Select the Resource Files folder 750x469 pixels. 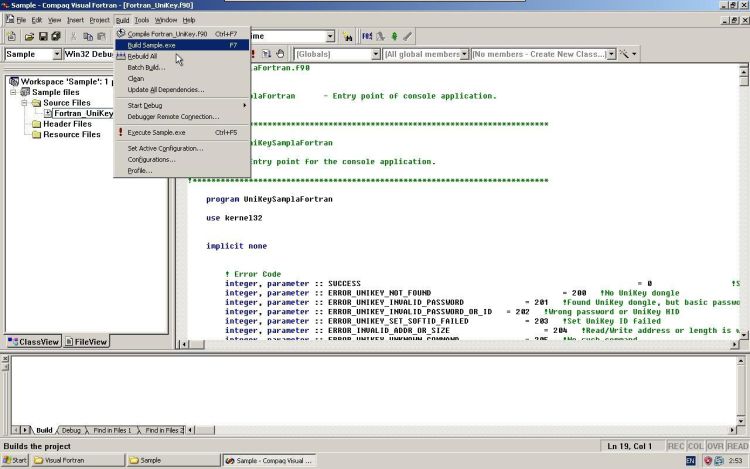pyautogui.click(x=72, y=134)
